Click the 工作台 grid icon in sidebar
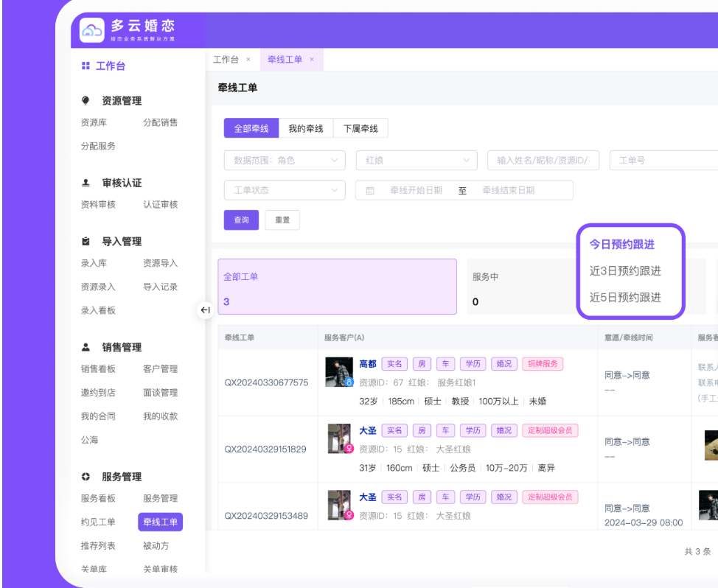Viewport: 718px width, 588px height. coord(86,66)
